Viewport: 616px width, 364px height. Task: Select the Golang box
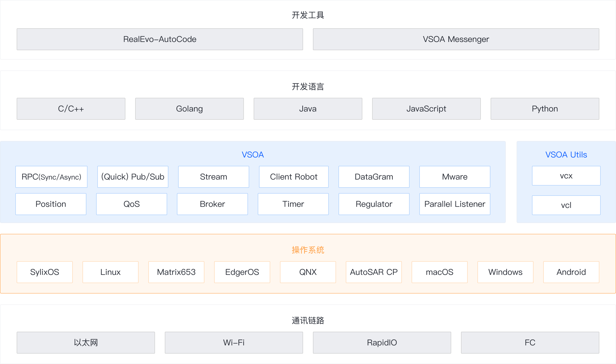pyautogui.click(x=190, y=109)
